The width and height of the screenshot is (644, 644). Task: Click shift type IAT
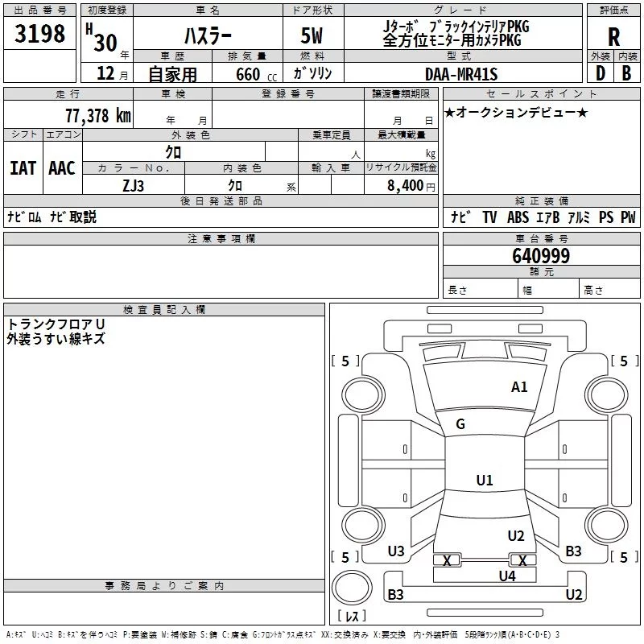[23, 168]
